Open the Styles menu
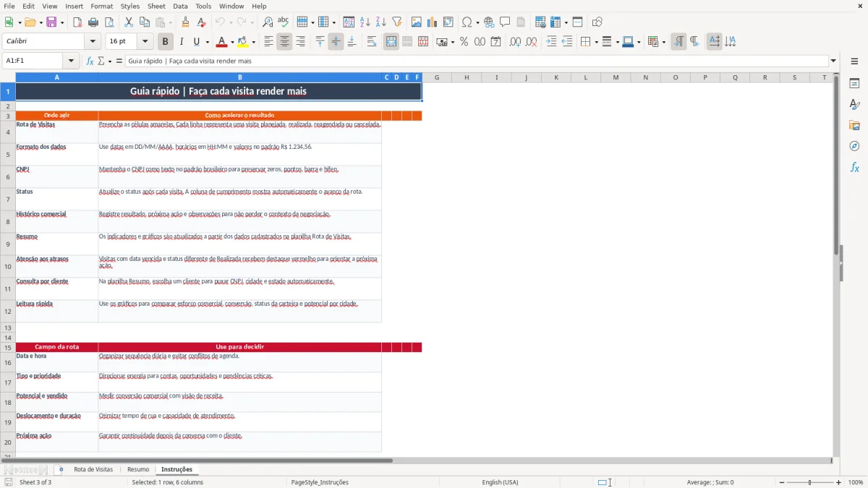 point(130,6)
